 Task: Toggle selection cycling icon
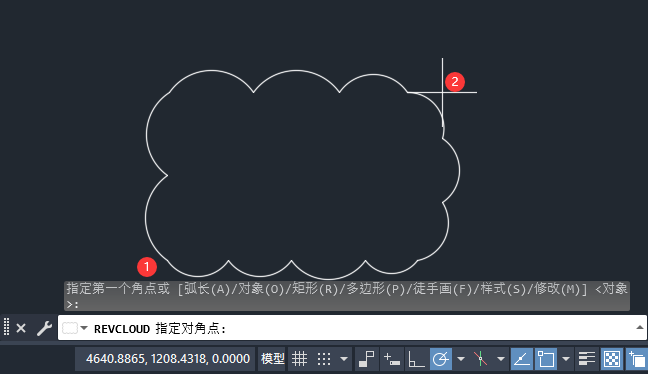(x=636, y=359)
